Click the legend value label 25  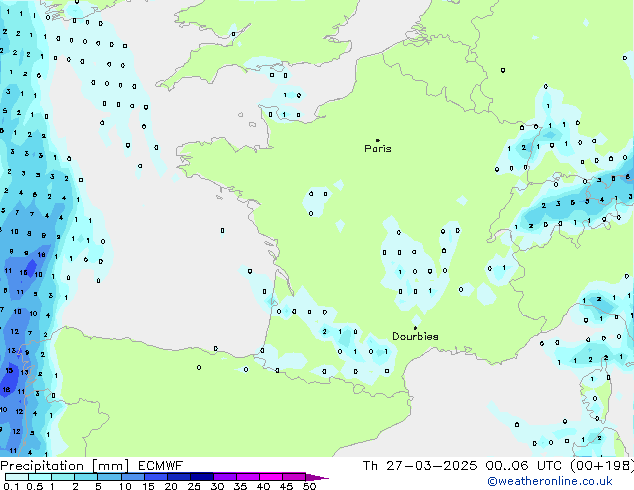coord(194,486)
